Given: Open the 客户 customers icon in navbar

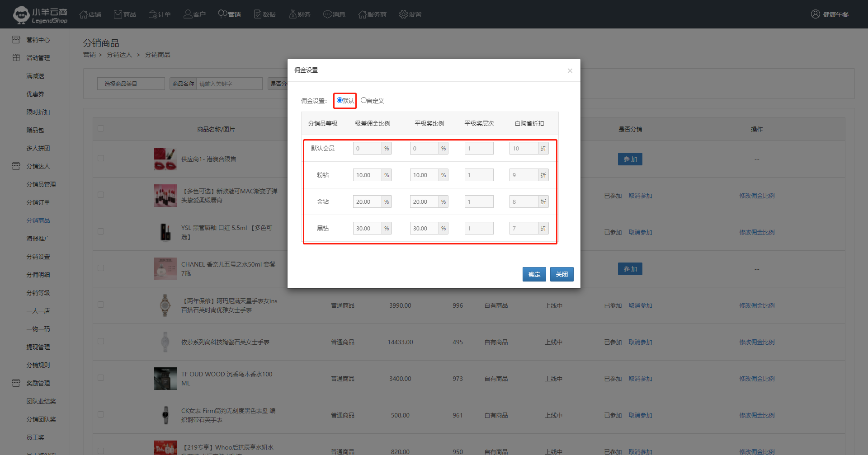Looking at the screenshot, I should [x=188, y=14].
